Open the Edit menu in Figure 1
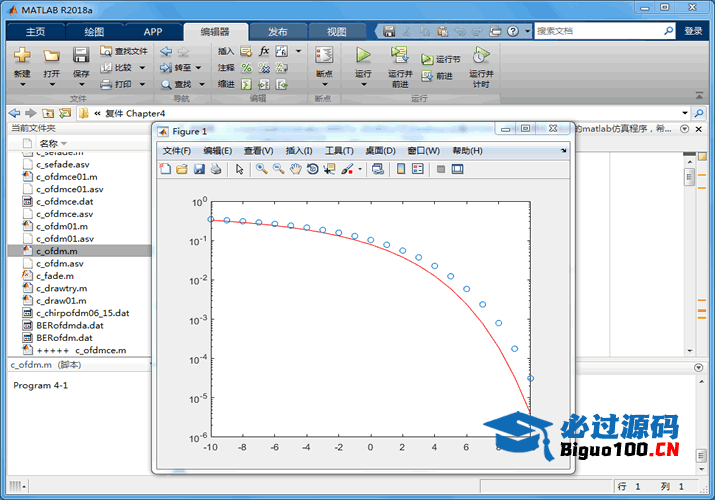The image size is (715, 500). (x=218, y=151)
